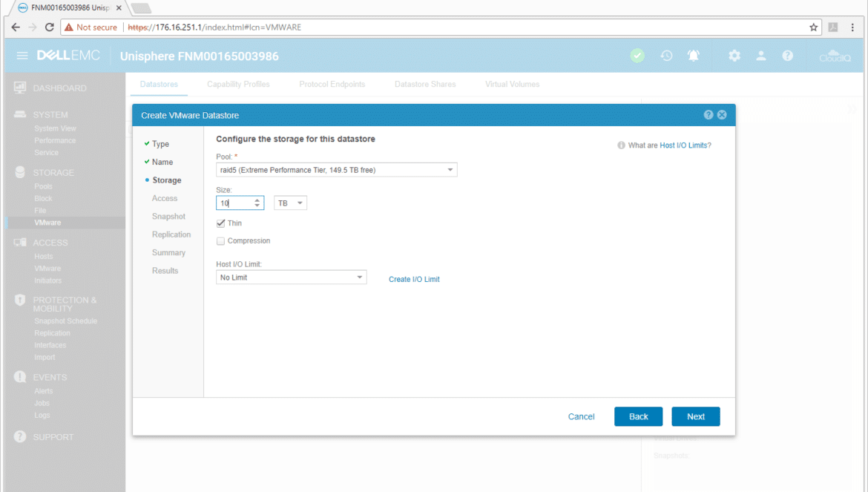868x492 pixels.
Task: Click the info icon beside Host I/O Limits
Action: [621, 145]
